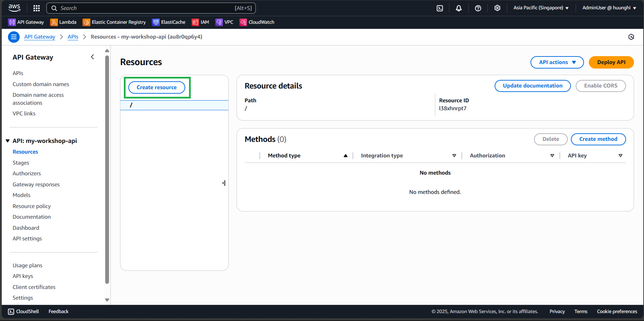The height and width of the screenshot is (321, 644).
Task: Open Usage plans in the sidebar
Action: coord(28,266)
